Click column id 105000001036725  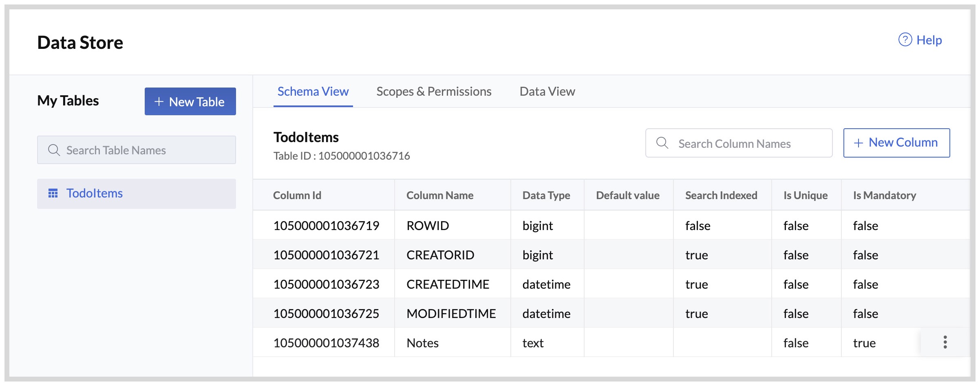tap(326, 314)
